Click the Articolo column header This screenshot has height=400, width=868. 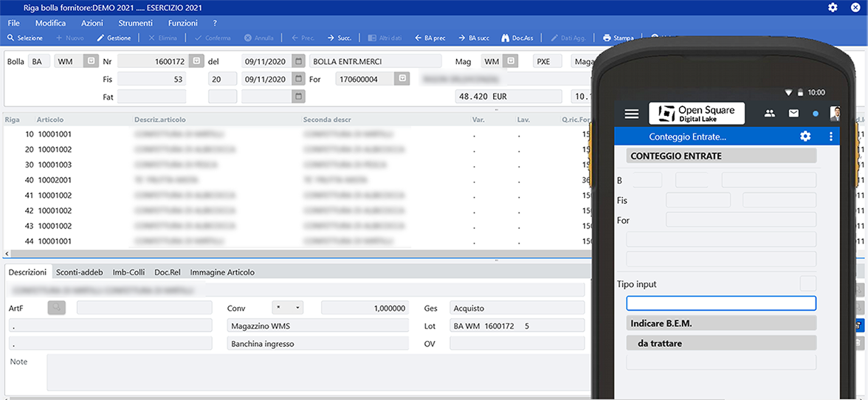point(50,120)
